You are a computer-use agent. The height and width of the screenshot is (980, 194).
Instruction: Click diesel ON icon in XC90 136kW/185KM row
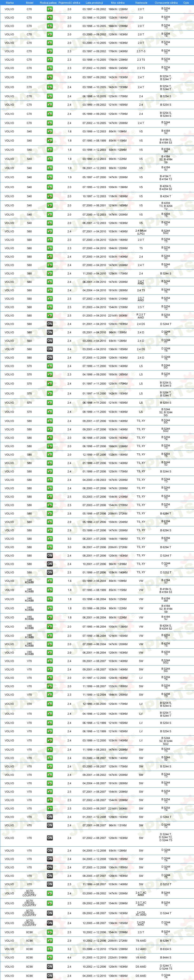coord(50,976)
